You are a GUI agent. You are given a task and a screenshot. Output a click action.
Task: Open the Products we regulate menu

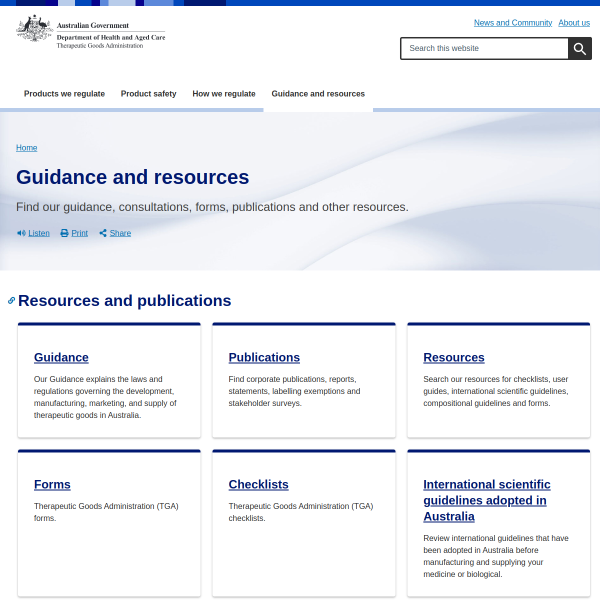point(64,94)
